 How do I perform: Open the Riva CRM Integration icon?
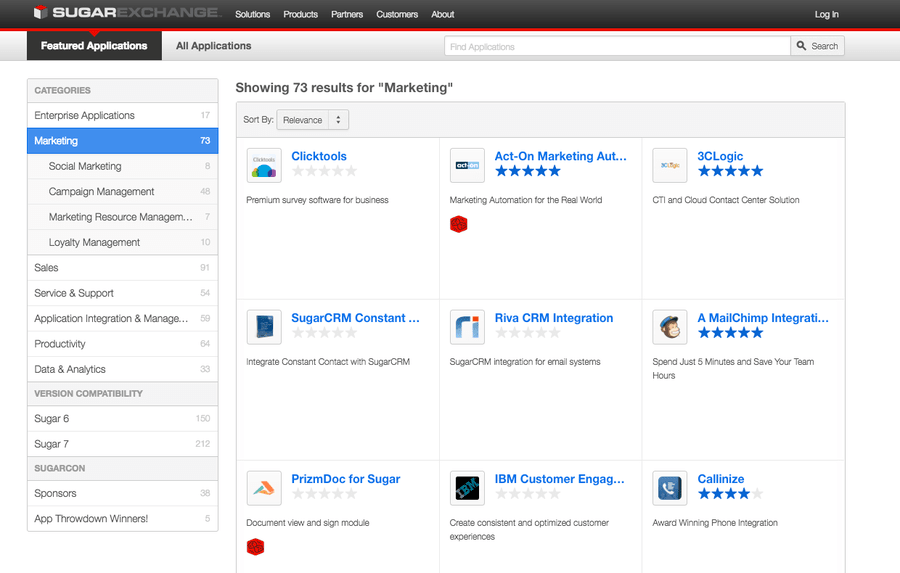(467, 327)
